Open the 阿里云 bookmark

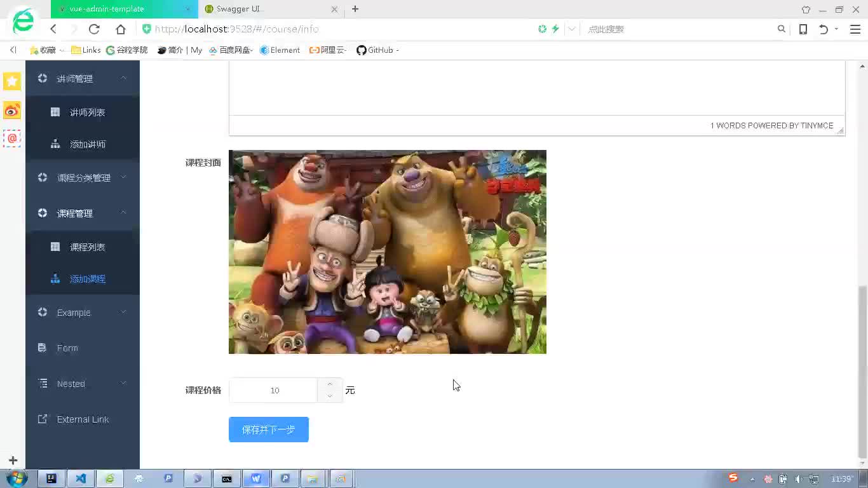click(328, 50)
